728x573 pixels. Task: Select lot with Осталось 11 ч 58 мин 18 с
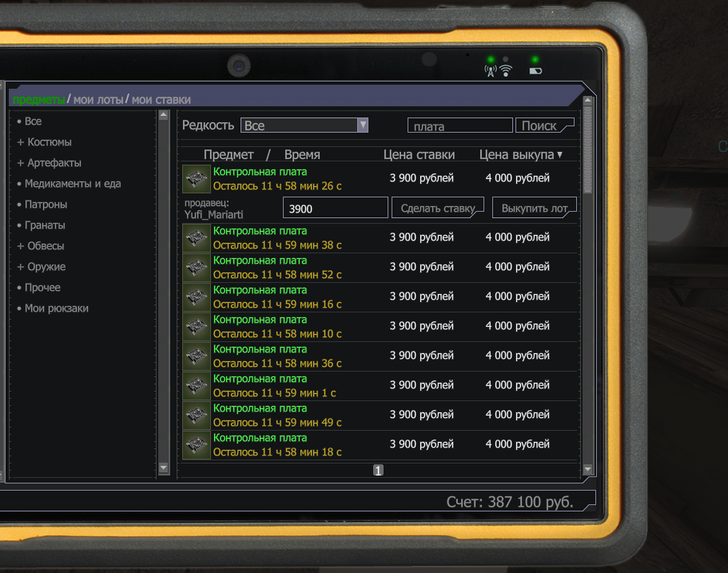(x=380, y=445)
